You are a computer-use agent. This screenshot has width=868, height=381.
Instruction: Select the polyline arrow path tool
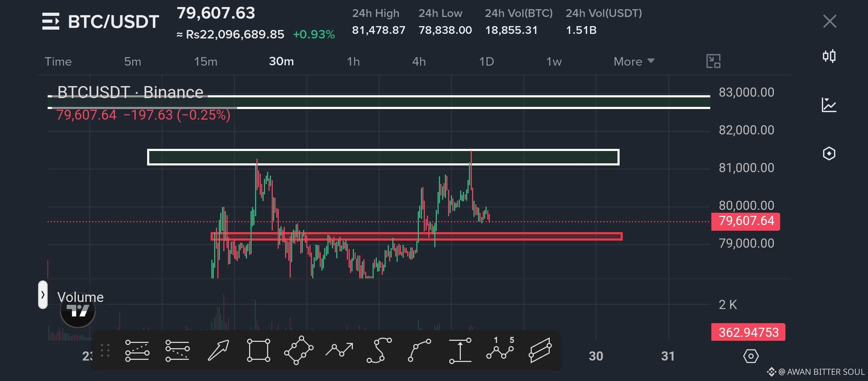pyautogui.click(x=339, y=350)
